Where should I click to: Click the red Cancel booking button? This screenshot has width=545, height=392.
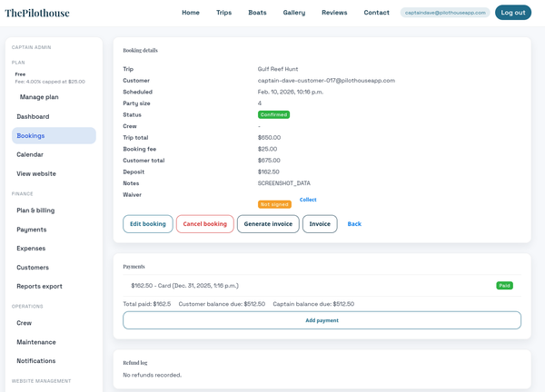[x=204, y=224]
